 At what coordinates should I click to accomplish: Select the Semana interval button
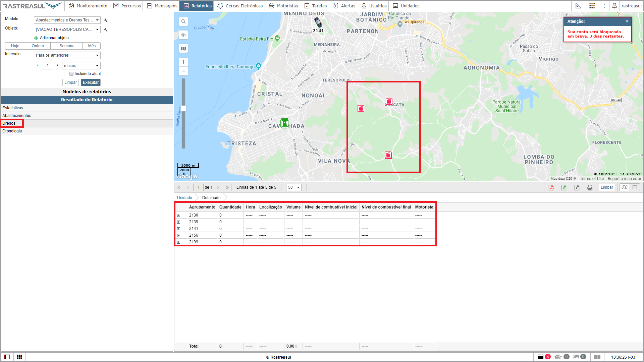pyautogui.click(x=67, y=46)
